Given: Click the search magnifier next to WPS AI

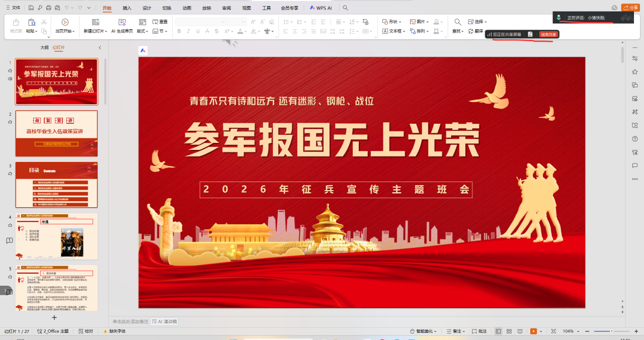Looking at the screenshot, I should 345,8.
